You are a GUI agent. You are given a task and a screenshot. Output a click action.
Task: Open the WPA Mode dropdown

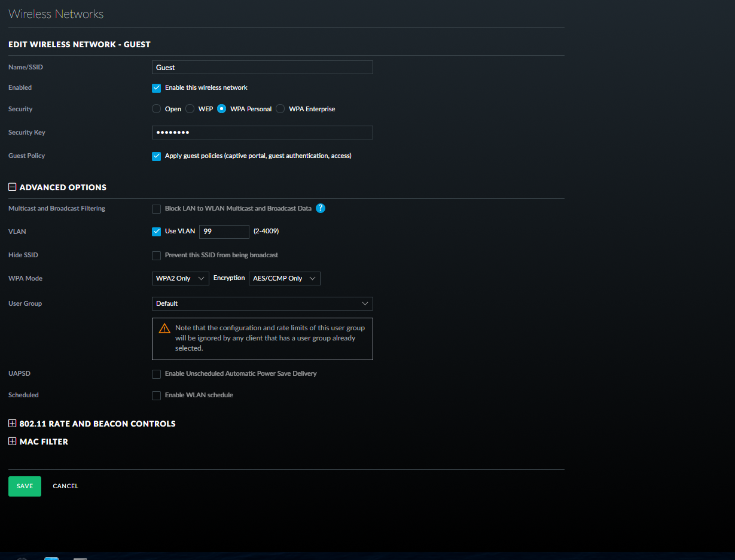181,278
